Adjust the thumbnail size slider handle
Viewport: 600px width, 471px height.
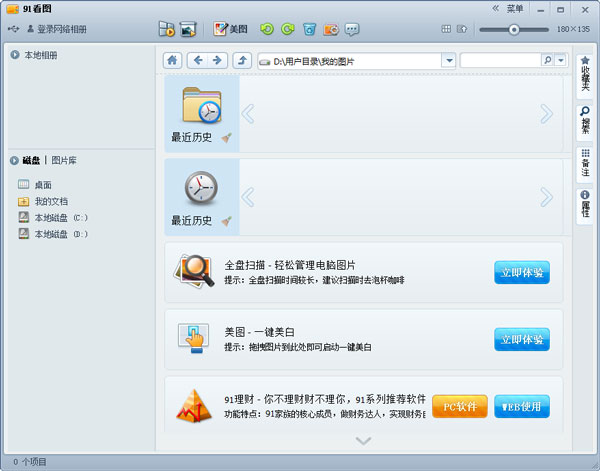pyautogui.click(x=514, y=29)
